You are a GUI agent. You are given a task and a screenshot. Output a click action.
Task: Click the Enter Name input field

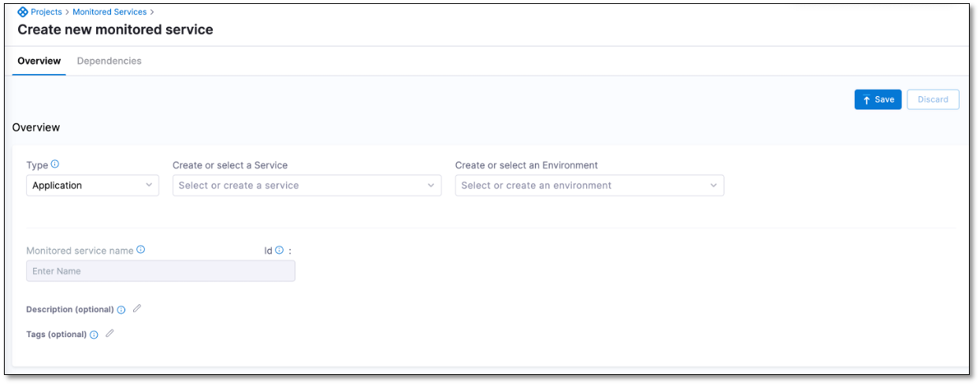(161, 271)
